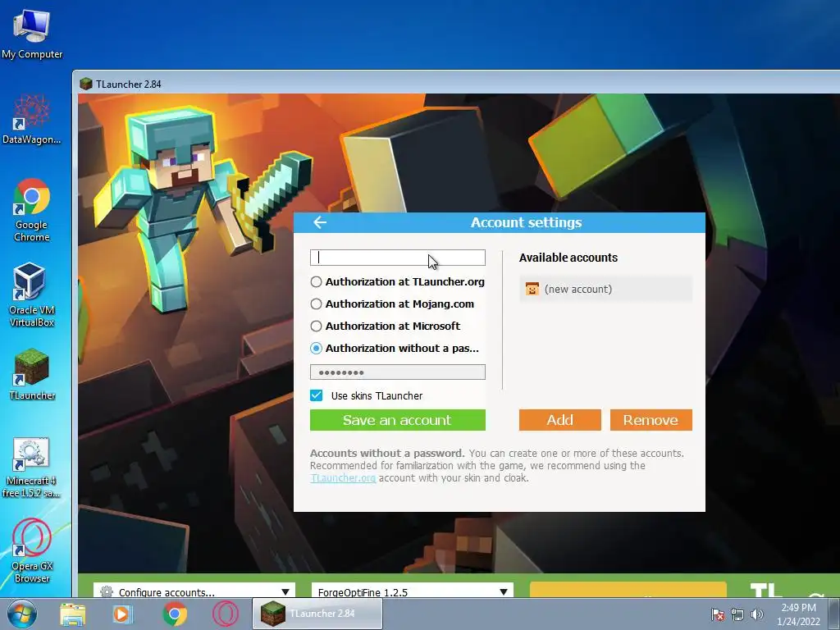This screenshot has height=630, width=840.
Task: Select the (new account) list entry
Action: (605, 290)
